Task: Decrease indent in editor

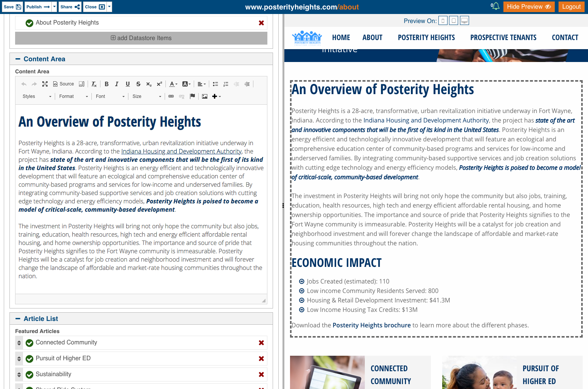Action: coord(236,84)
